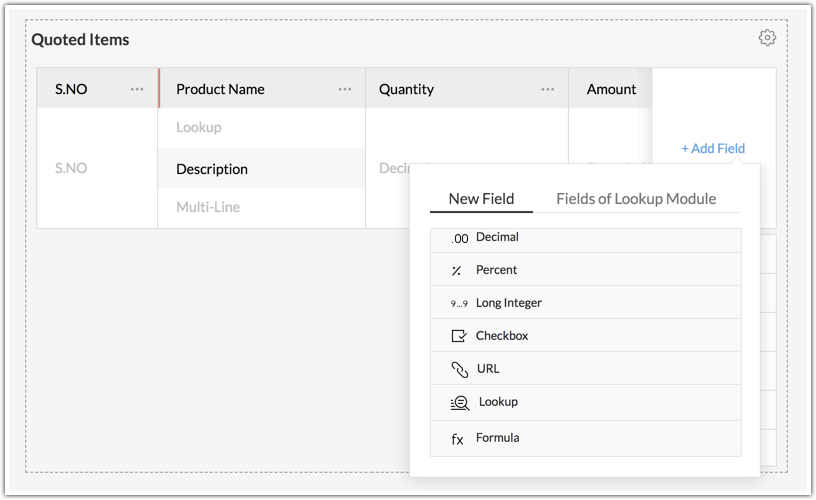Viewport: 816px width, 500px height.
Task: Click the URL link icon
Action: pos(459,369)
